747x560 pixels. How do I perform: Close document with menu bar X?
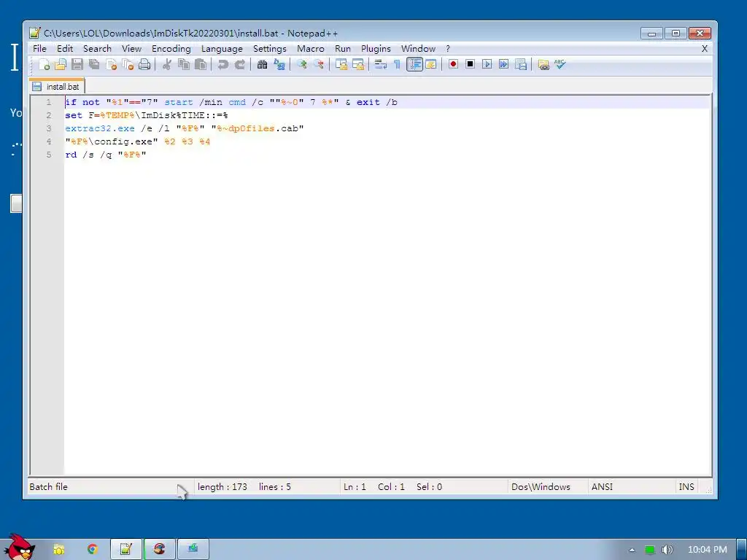tap(705, 49)
